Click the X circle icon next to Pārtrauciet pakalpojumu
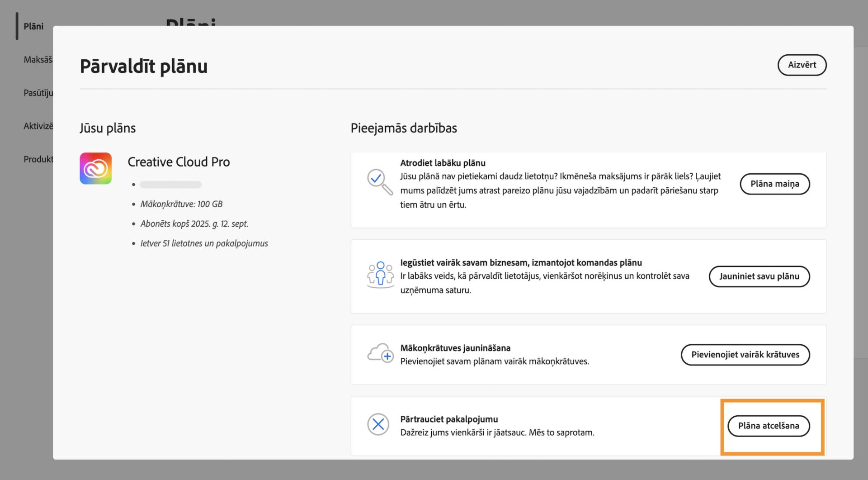 pyautogui.click(x=378, y=424)
